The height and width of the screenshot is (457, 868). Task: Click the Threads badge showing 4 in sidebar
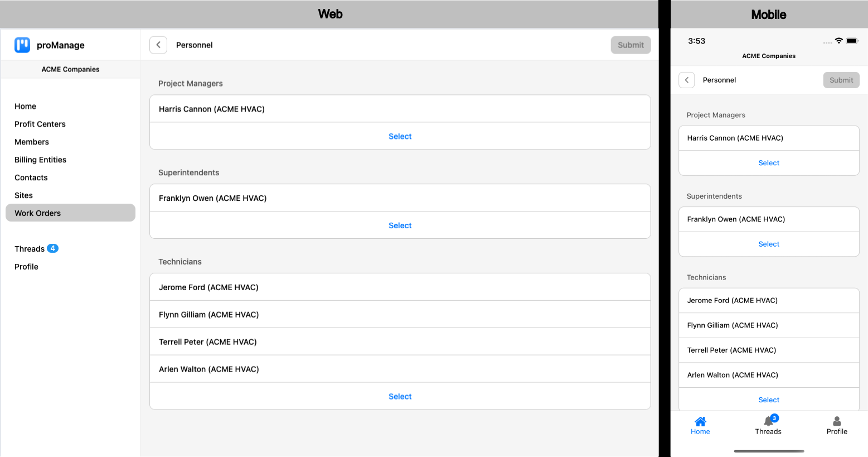[x=53, y=249]
